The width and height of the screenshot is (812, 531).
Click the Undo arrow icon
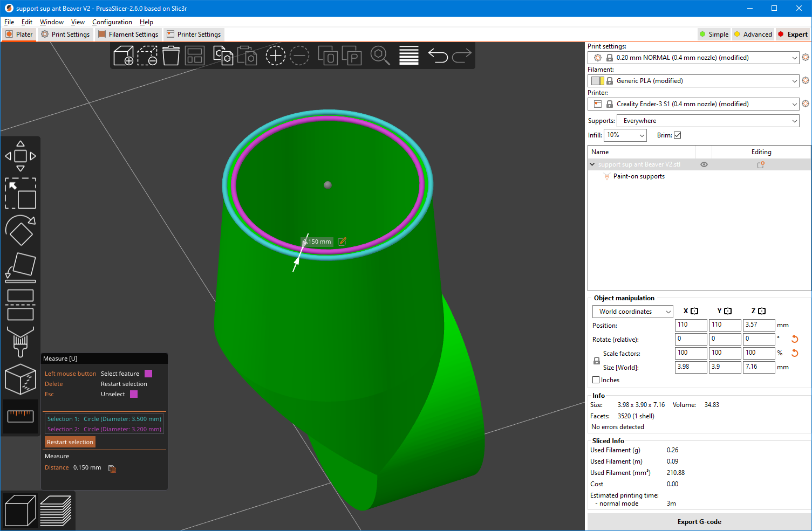[438, 56]
